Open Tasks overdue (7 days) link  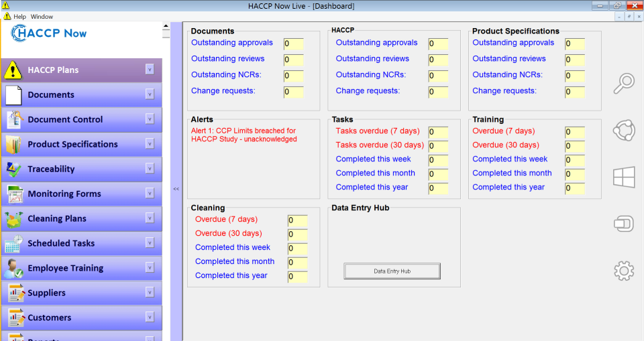coord(378,131)
